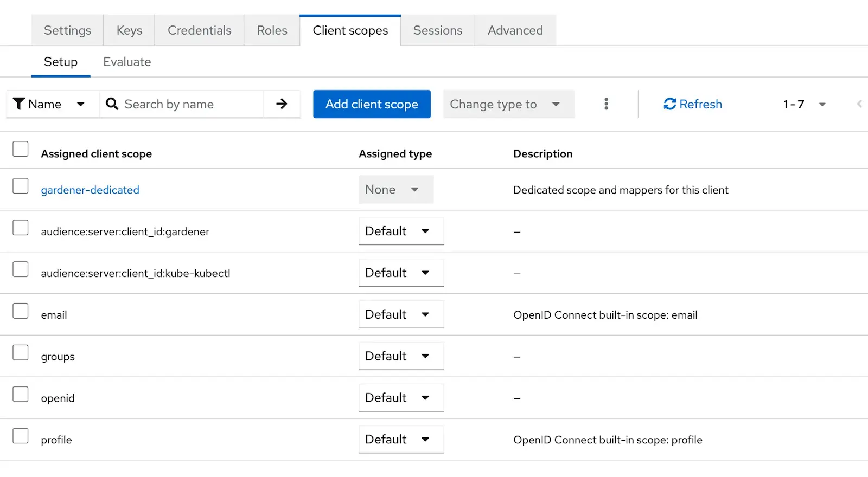
Task: Tick the groups scope checkbox
Action: [21, 353]
